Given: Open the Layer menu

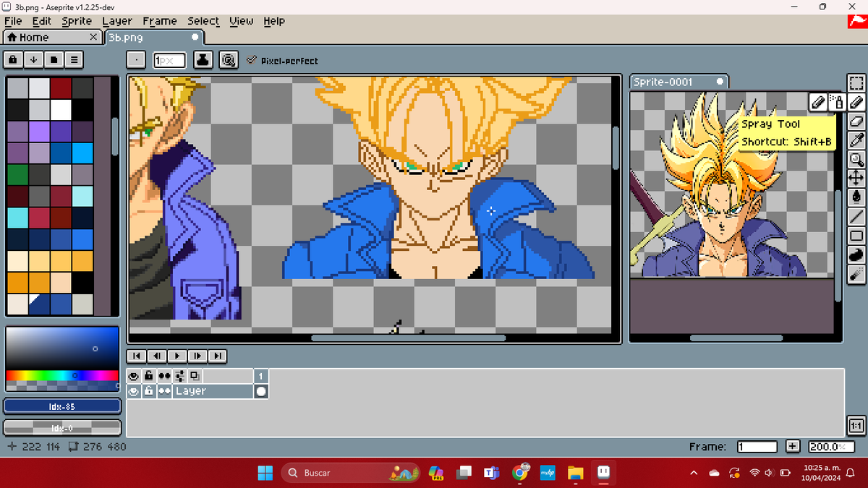Looking at the screenshot, I should coord(117,21).
